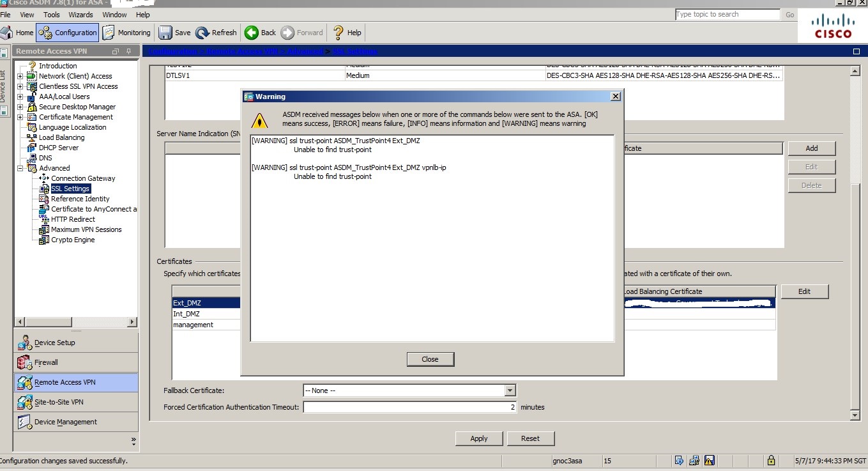868x471 pixels.
Task: Open Site-to-Site VPN navigation section
Action: [75, 402]
